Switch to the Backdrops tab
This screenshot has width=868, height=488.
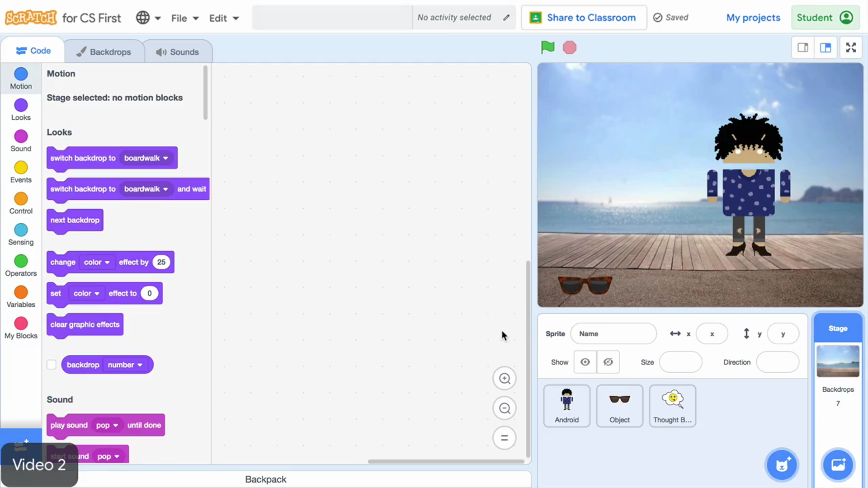[104, 52]
